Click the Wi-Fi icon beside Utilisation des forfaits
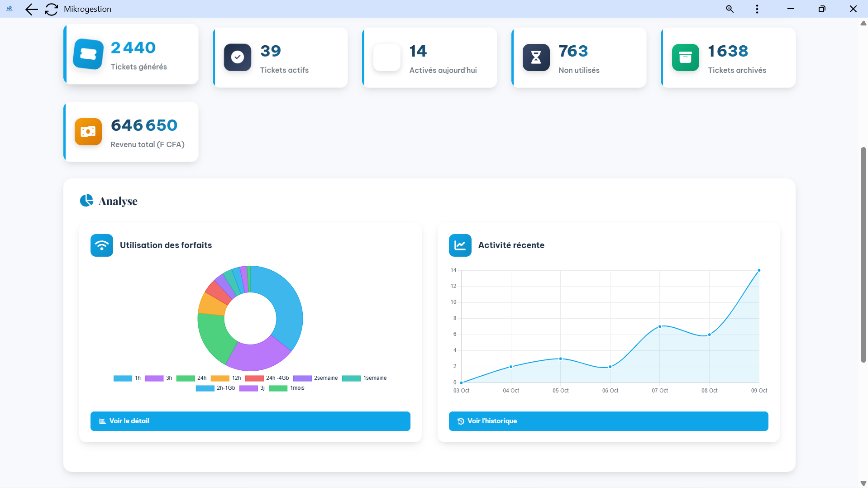 (x=102, y=245)
